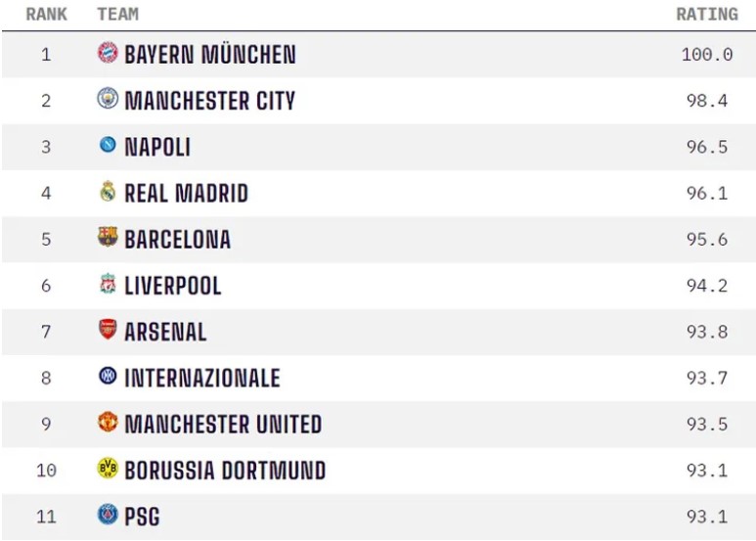The image size is (756, 541).
Task: Click the rank 7 number cell
Action: (46, 332)
